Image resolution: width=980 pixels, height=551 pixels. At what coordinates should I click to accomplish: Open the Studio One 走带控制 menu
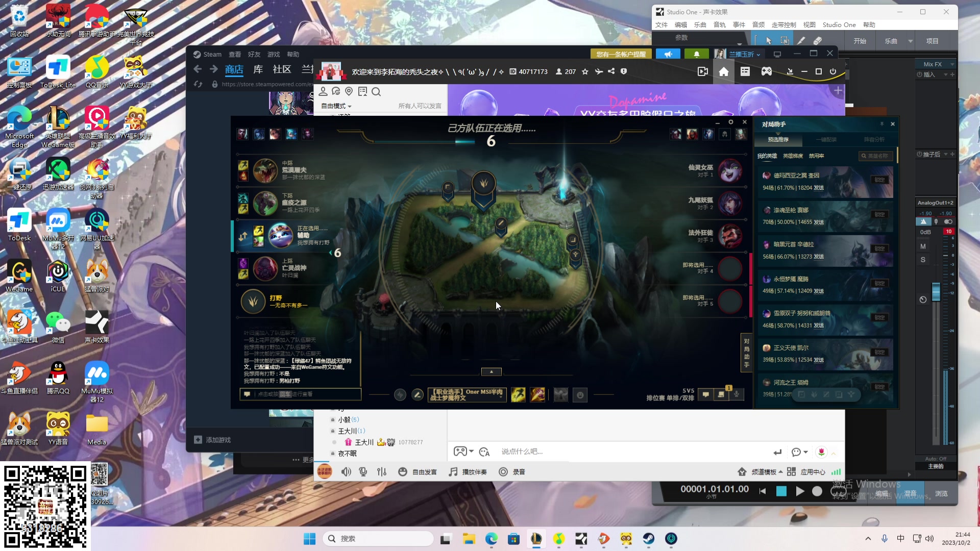coord(784,25)
